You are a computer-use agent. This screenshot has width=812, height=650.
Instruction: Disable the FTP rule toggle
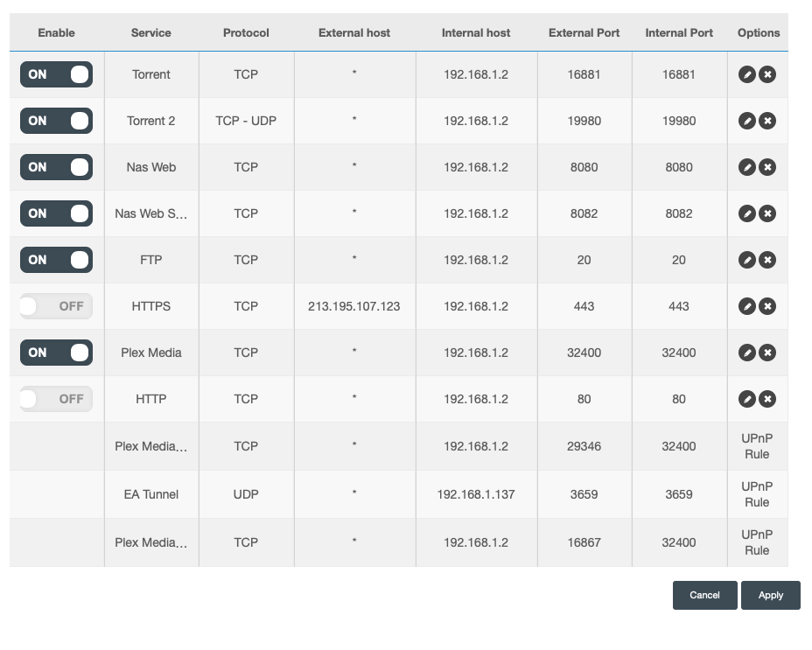point(56,260)
